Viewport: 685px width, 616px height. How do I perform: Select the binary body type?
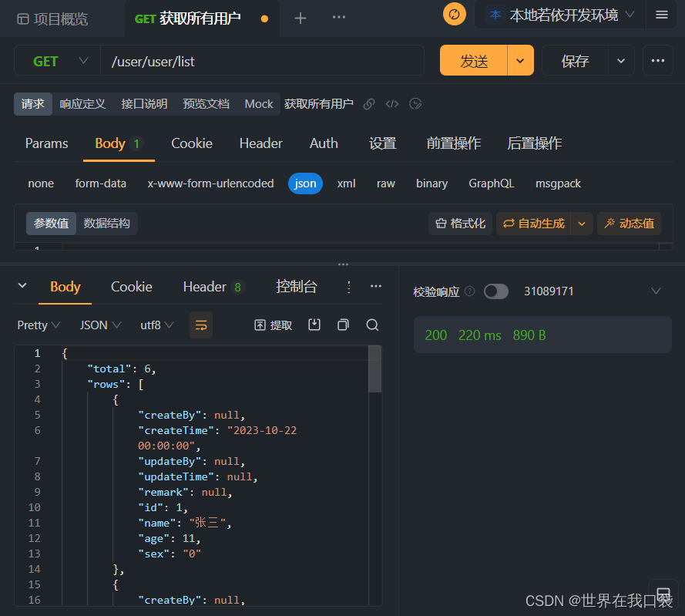click(x=431, y=183)
